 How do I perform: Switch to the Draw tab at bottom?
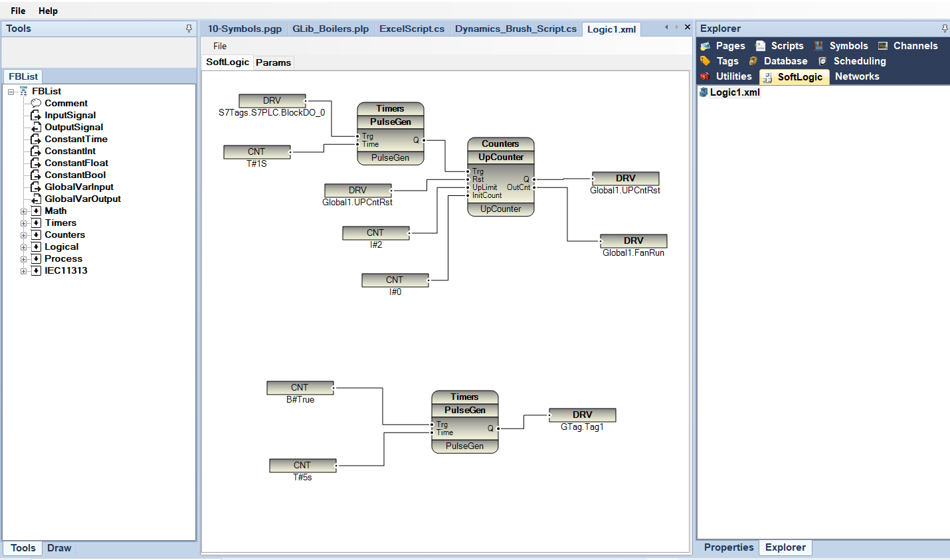pyautogui.click(x=58, y=548)
